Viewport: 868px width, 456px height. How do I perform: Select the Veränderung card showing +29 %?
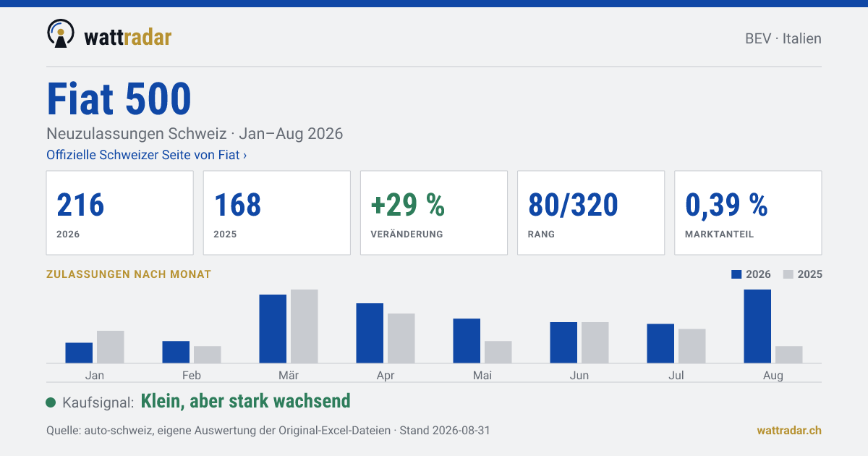tap(434, 213)
